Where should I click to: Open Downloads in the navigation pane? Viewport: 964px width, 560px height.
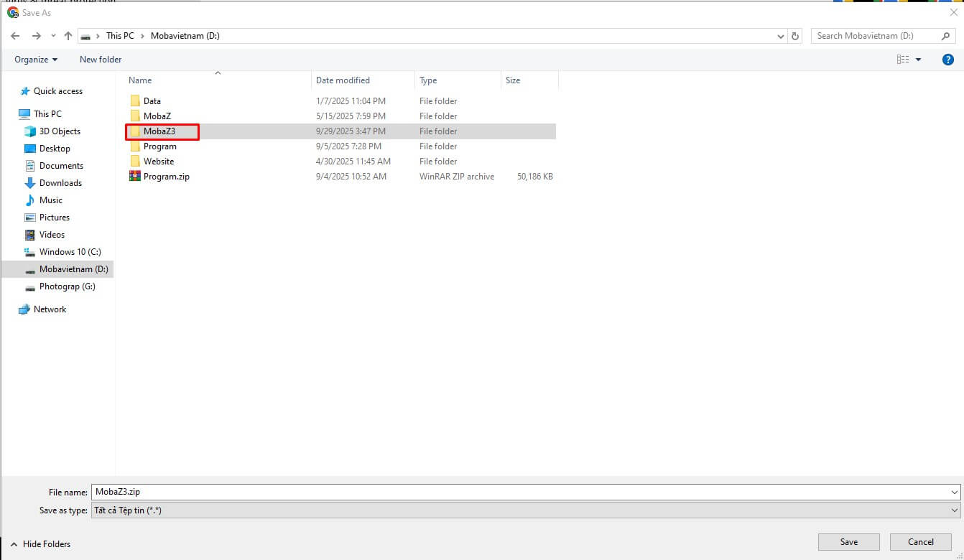pyautogui.click(x=60, y=183)
